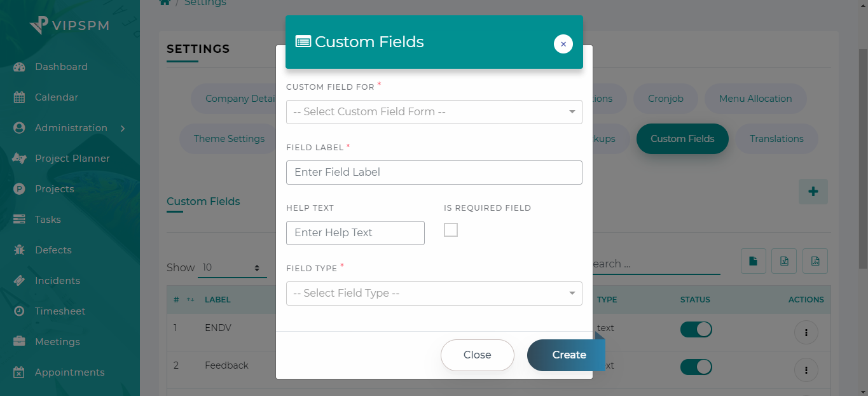Expand the Administration sidebar submenu

[x=123, y=128]
